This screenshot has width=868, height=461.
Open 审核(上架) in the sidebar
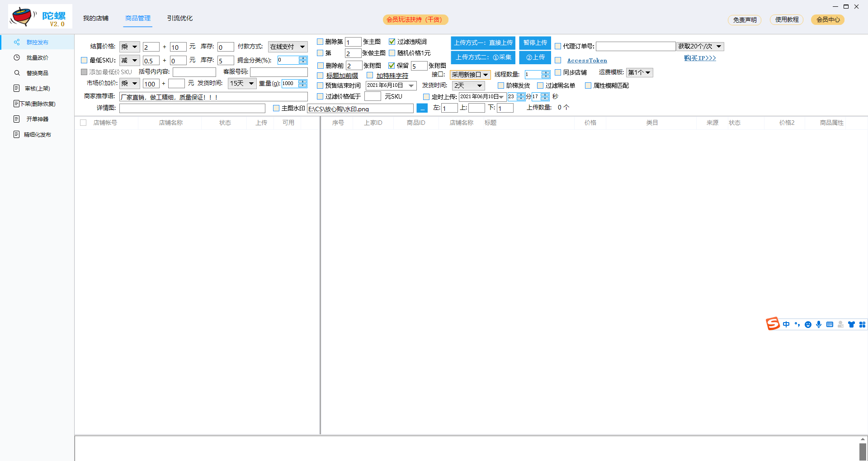[37, 88]
